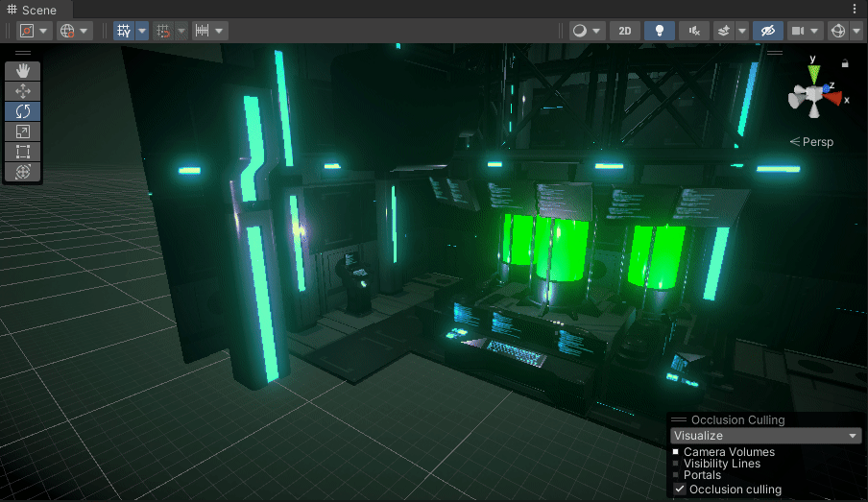Open the Visualize dropdown

[765, 436]
